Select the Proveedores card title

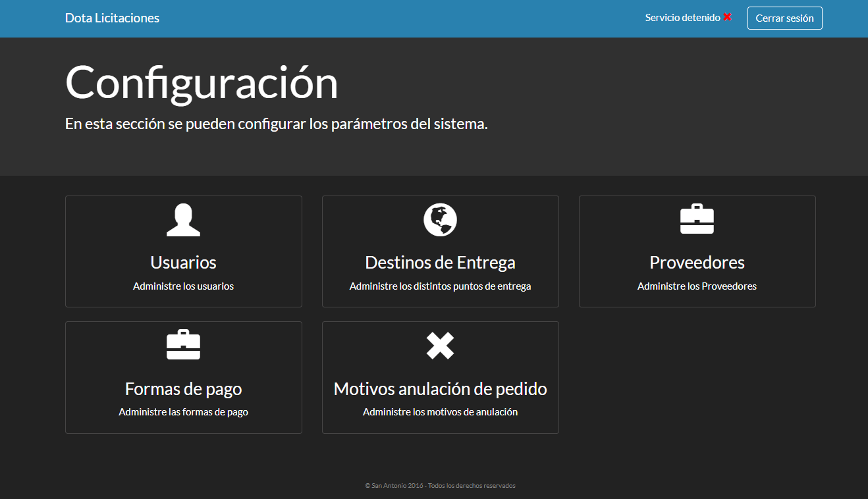(x=697, y=262)
